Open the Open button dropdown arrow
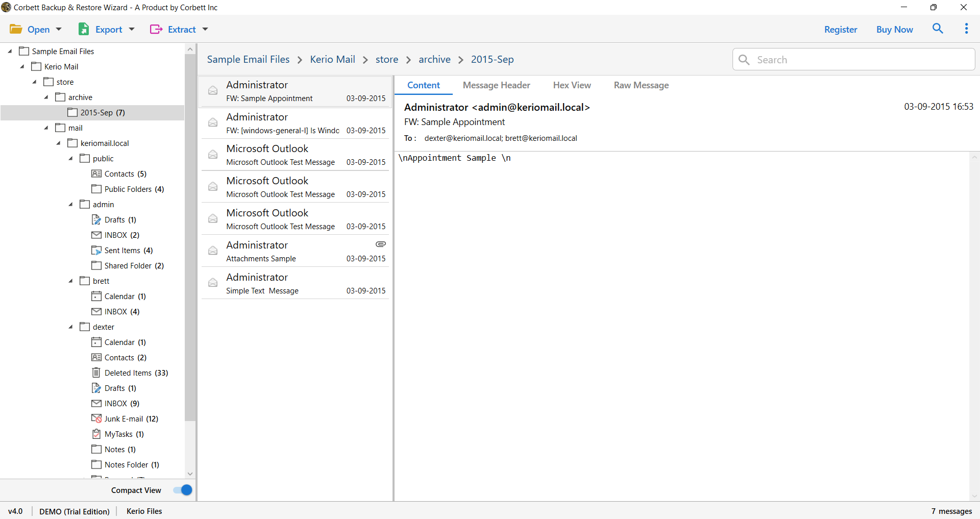The height and width of the screenshot is (519, 980). (59, 29)
